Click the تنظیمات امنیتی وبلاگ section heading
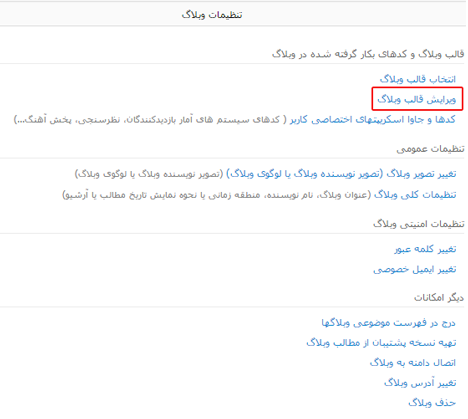This screenshot has height=419, width=468. 419,224
